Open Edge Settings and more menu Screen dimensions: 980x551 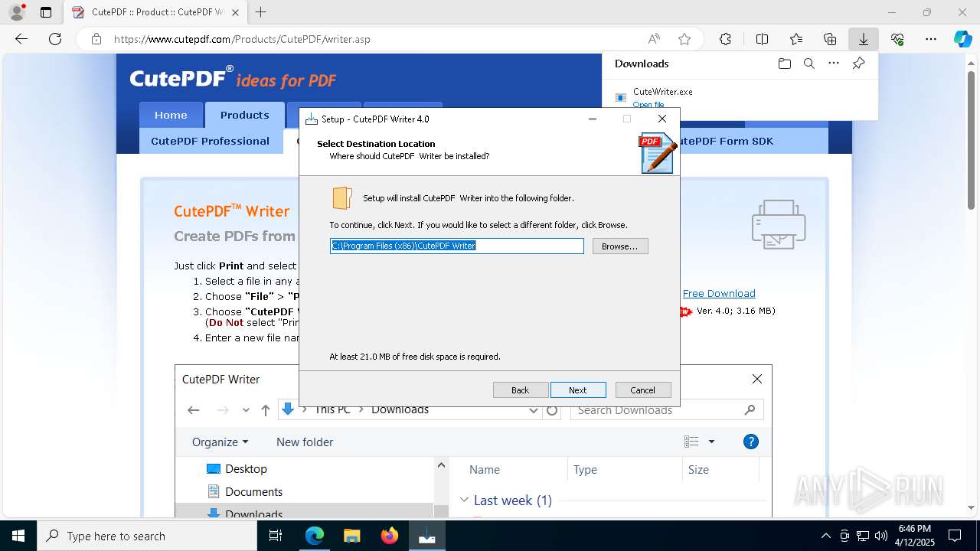[x=931, y=39]
